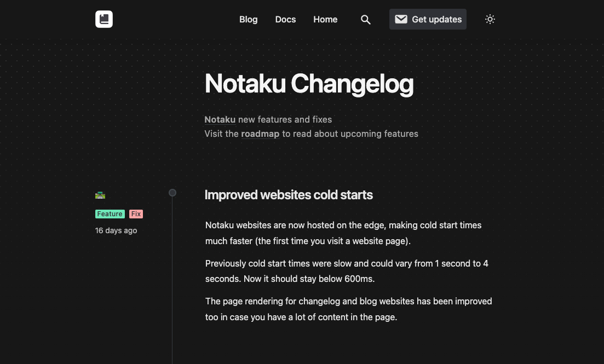Viewport: 604px width, 364px height.
Task: Open the roadmap link
Action: tap(261, 134)
